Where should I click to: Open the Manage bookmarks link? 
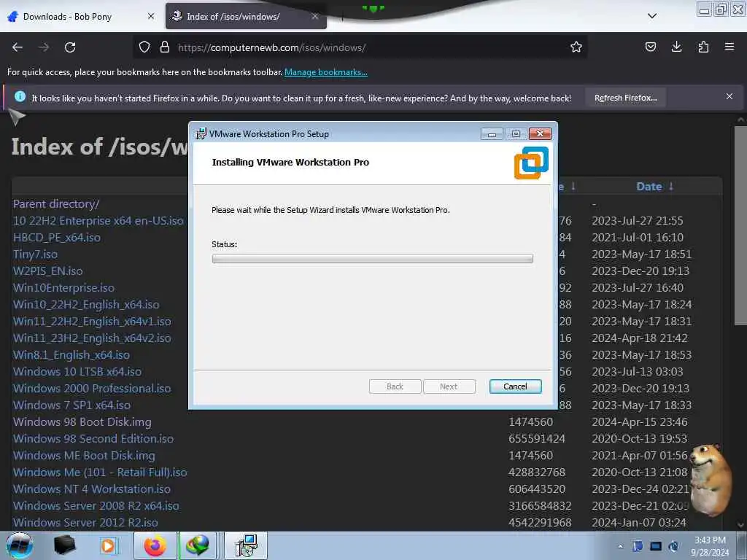coord(326,72)
